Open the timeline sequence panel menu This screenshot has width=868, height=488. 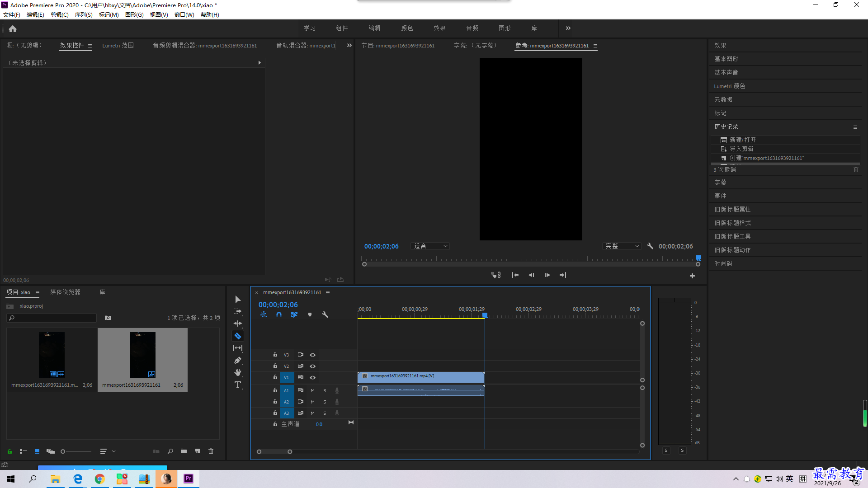[x=328, y=292]
